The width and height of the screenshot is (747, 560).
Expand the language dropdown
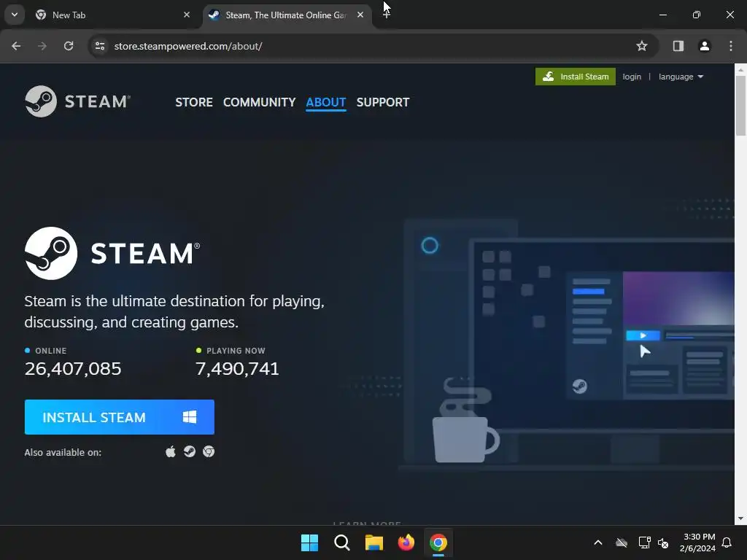(681, 77)
